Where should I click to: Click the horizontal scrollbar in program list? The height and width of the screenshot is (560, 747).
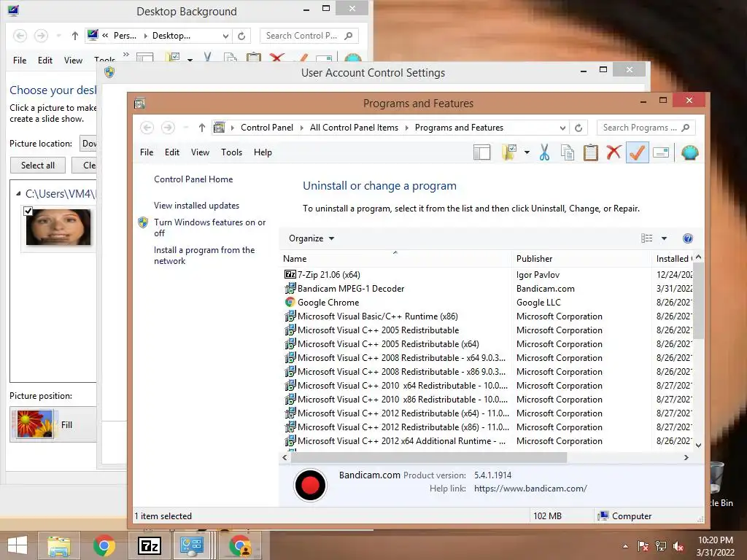[429, 458]
